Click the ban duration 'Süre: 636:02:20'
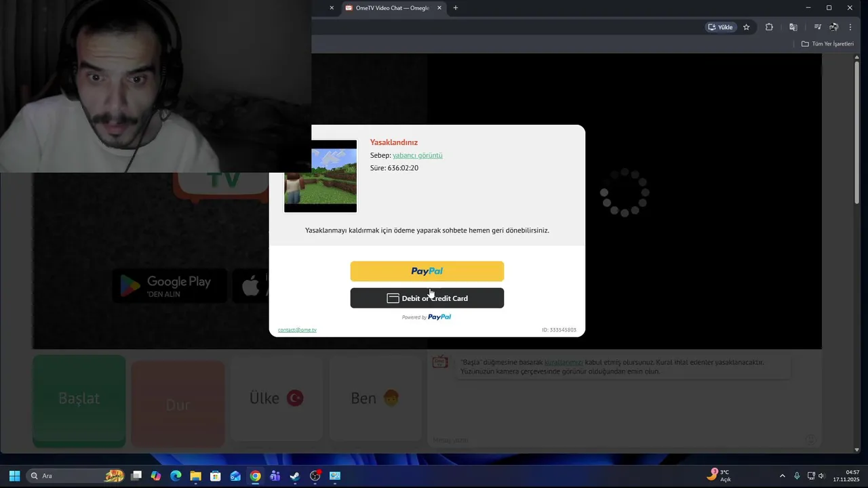Viewport: 868px width, 488px height. pyautogui.click(x=394, y=168)
